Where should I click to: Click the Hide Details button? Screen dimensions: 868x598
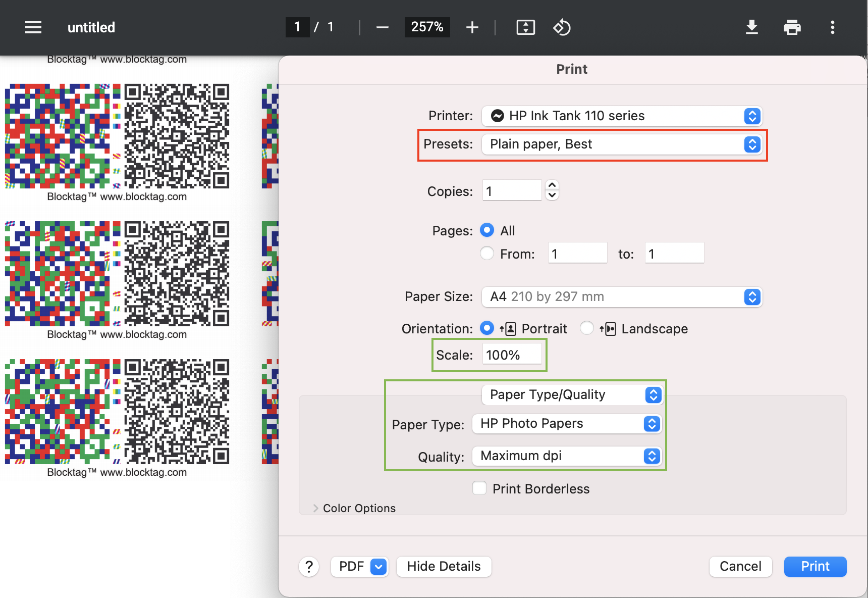[x=444, y=566]
